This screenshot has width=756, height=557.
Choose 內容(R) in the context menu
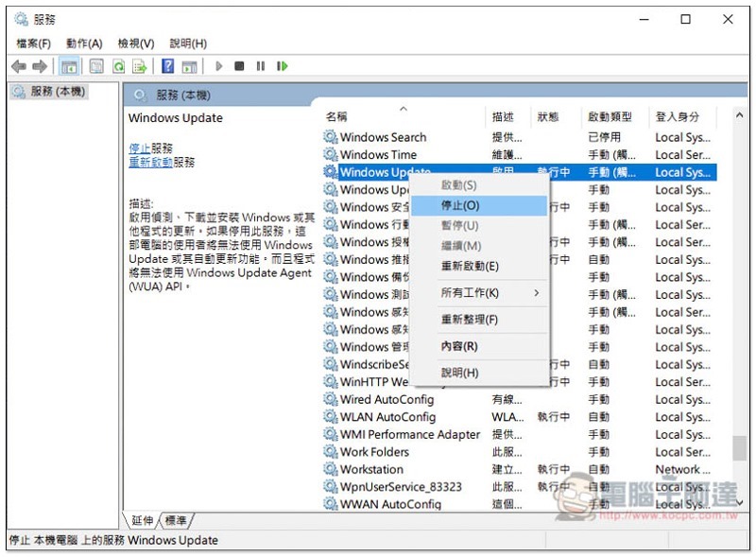pos(479,346)
